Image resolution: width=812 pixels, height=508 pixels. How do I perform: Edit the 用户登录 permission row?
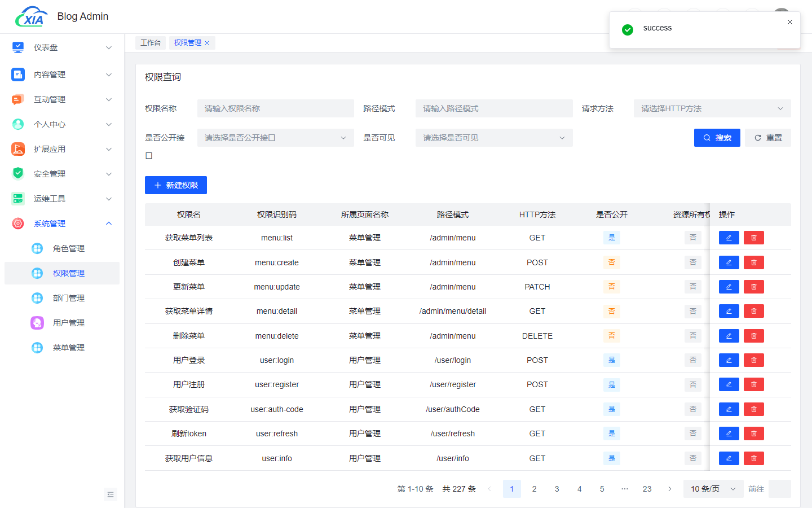[x=729, y=360]
